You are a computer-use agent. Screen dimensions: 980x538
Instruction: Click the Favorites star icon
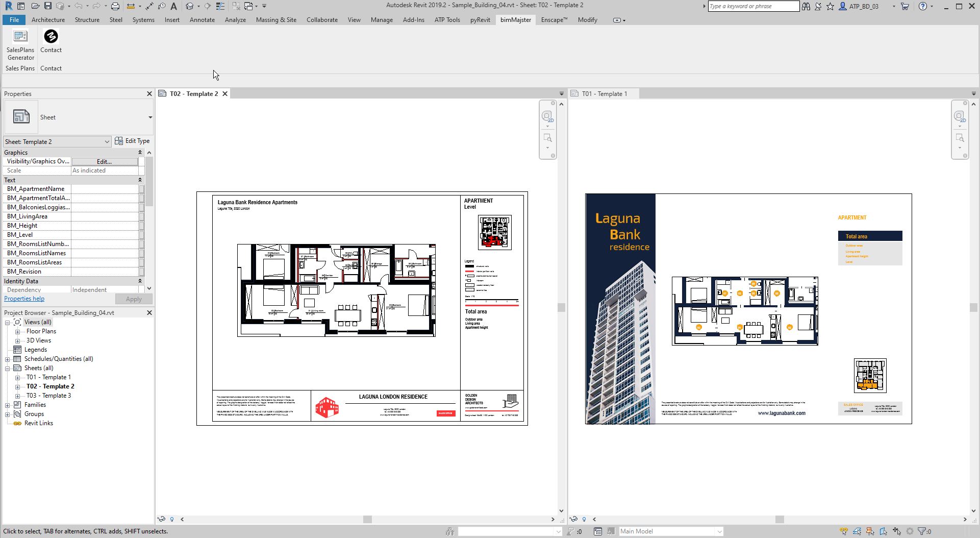(830, 6)
